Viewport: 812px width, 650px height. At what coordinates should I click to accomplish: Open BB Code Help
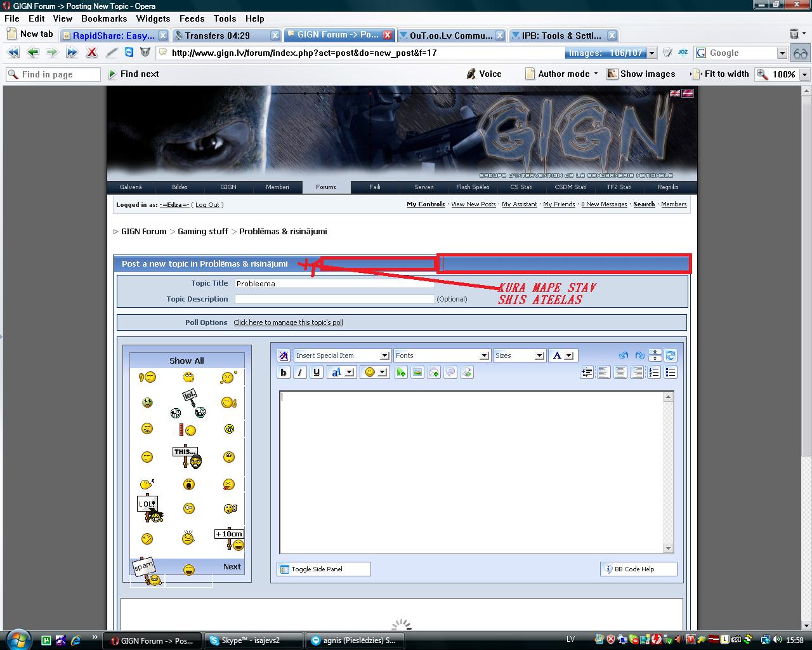coord(639,569)
